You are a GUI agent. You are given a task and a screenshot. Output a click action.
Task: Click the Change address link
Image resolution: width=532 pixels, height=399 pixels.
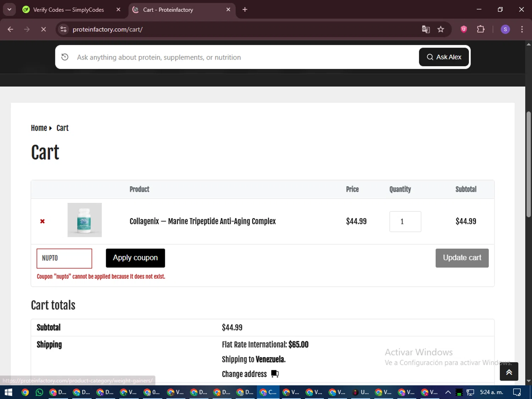244,374
